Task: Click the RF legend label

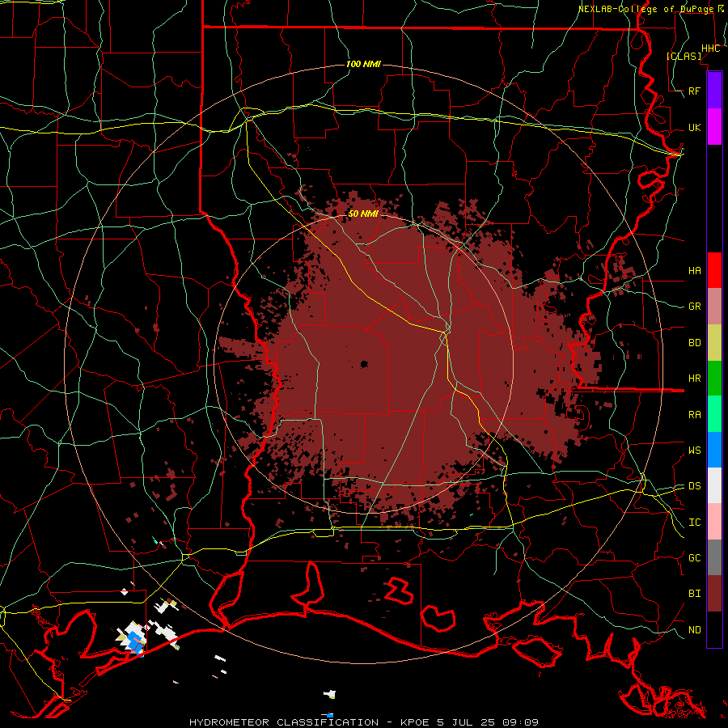Action: point(695,91)
